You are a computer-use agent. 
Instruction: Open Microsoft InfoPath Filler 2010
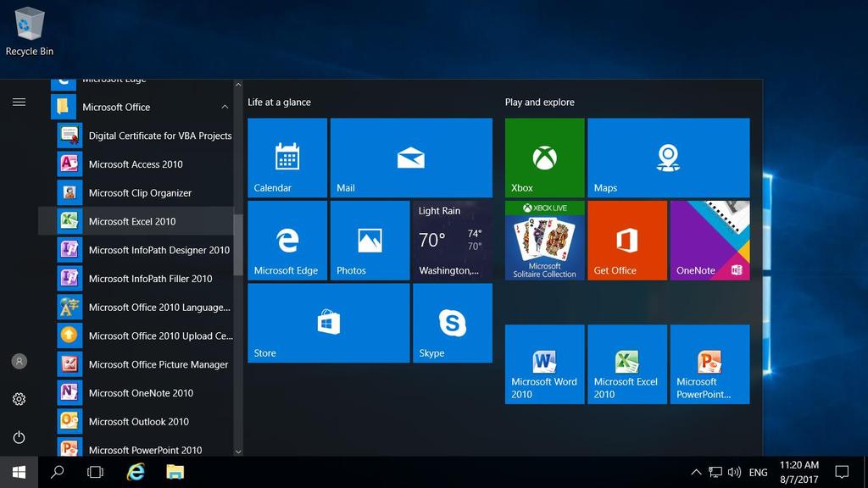coord(136,278)
